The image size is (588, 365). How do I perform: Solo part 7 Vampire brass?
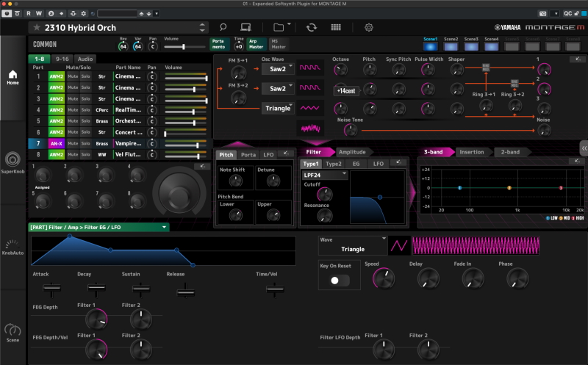[86, 144]
